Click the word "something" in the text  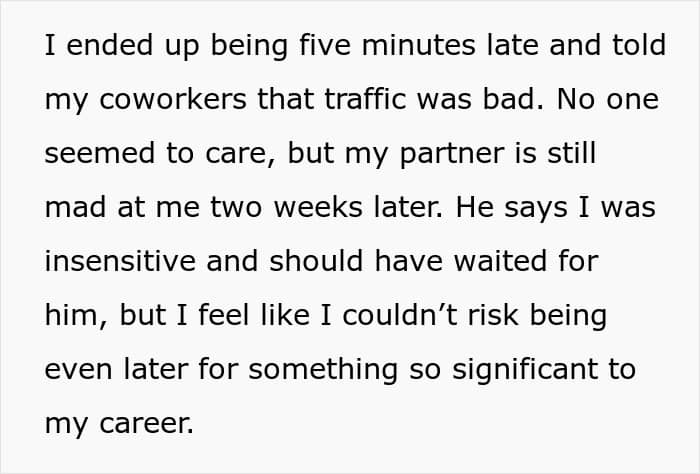(323, 371)
